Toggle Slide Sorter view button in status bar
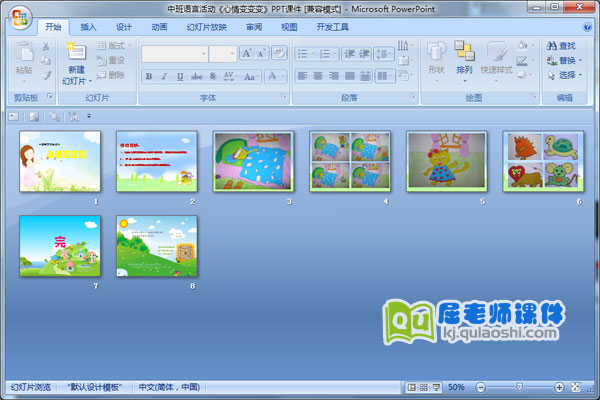Screen dimensions: 600x400 423,387
